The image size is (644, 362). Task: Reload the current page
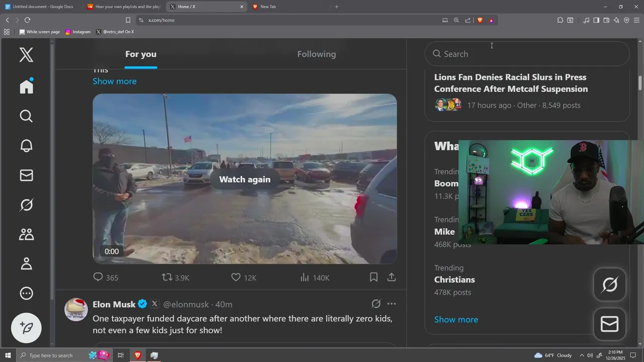[27, 20]
